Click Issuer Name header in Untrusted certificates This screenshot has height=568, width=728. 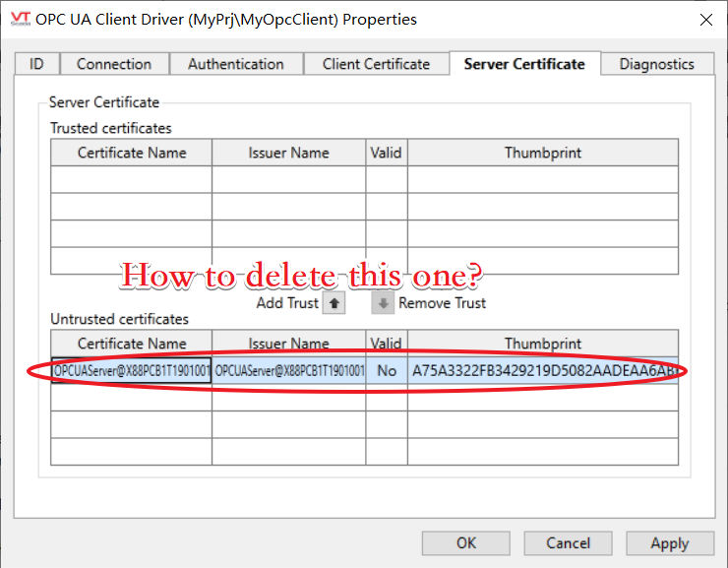click(289, 344)
